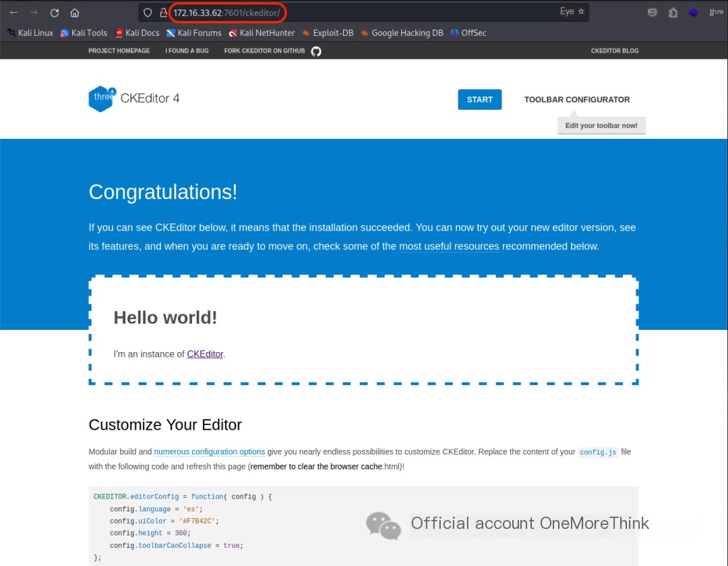Open the OffSec bookmark
The width and height of the screenshot is (728, 566).
click(468, 32)
